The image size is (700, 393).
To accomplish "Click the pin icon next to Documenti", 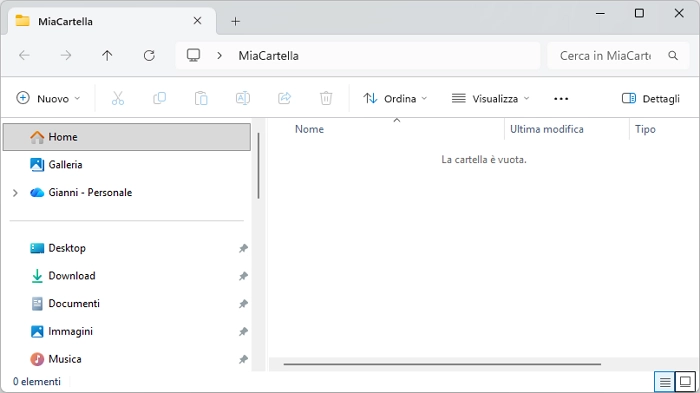I will coord(243,304).
